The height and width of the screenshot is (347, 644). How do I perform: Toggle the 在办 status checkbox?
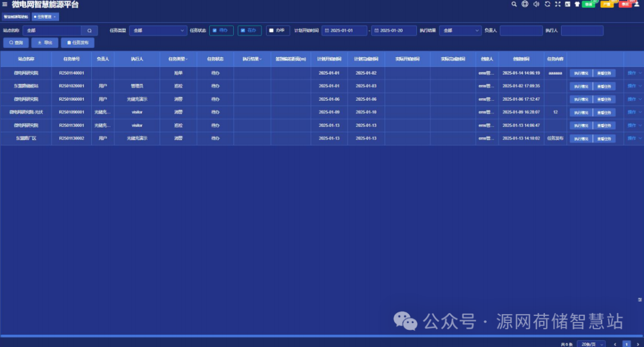click(x=243, y=30)
